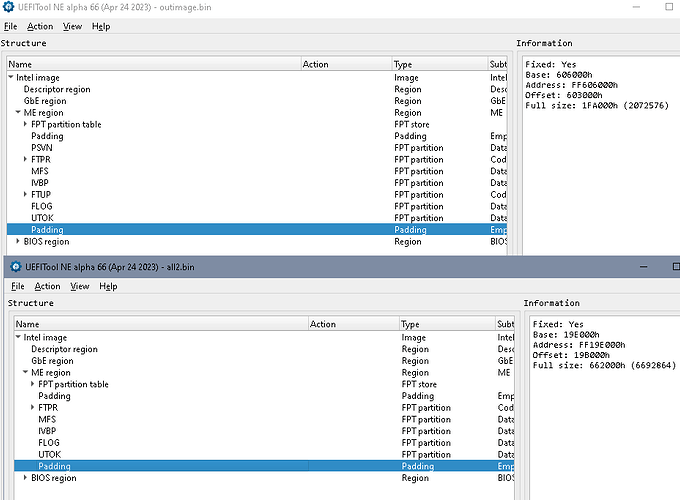Click 'Full size: 662000h' line in all2.bin info

pyautogui.click(x=604, y=365)
